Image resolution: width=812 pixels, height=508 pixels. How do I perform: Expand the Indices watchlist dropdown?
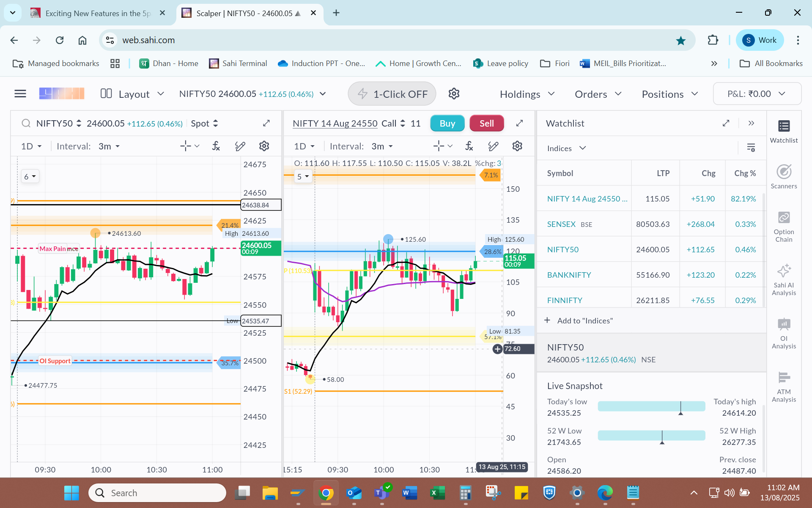566,148
